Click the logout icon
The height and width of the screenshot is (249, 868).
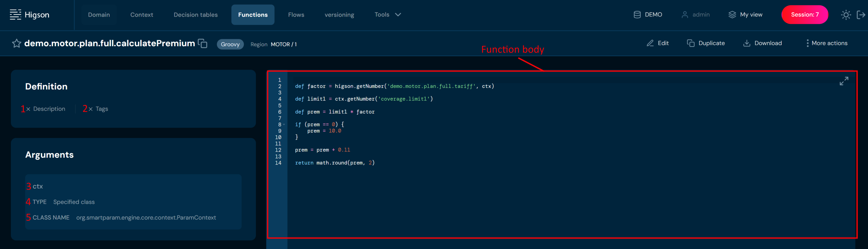861,15
